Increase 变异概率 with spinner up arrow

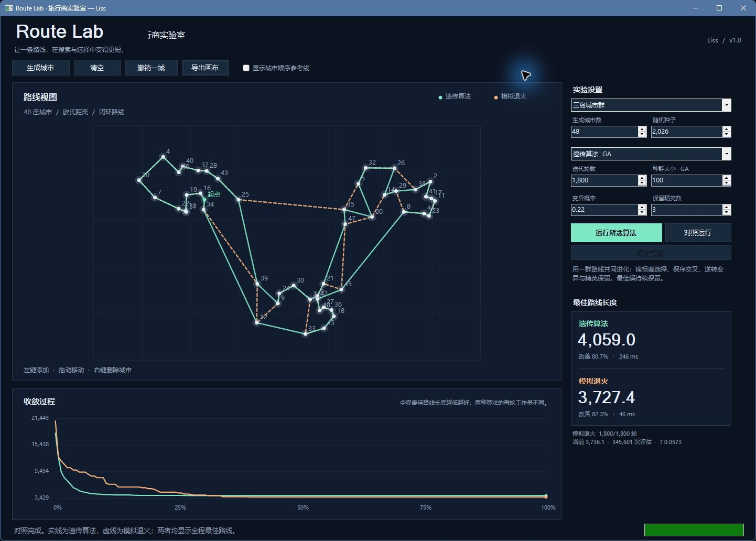[642, 207]
